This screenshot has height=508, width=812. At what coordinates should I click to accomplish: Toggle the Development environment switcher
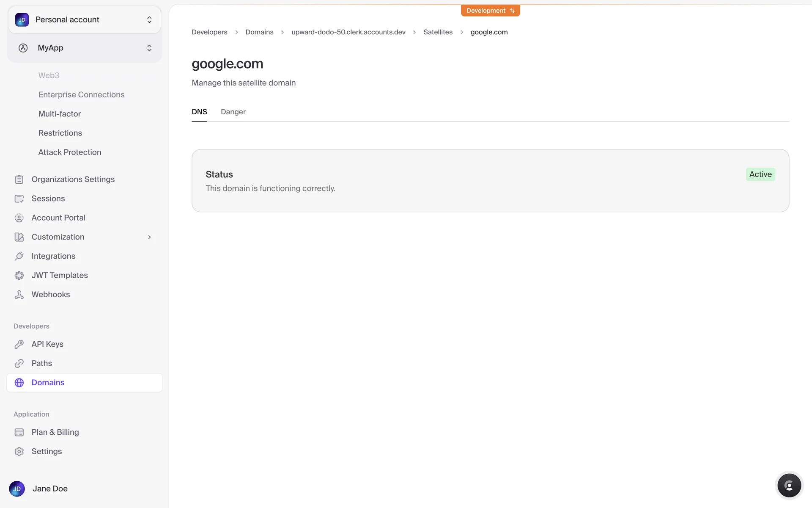pos(490,11)
